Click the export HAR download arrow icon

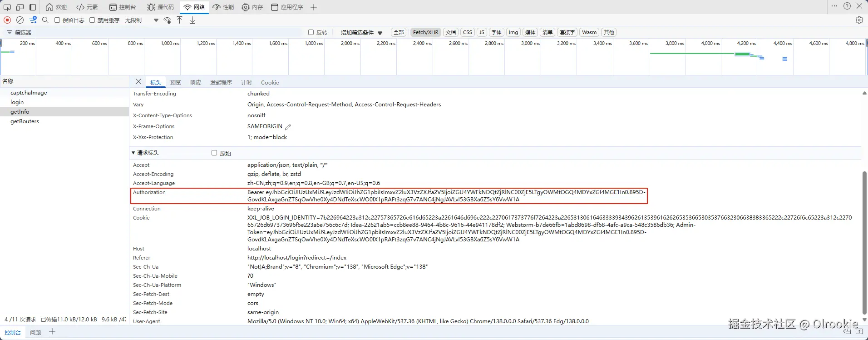pyautogui.click(x=192, y=20)
